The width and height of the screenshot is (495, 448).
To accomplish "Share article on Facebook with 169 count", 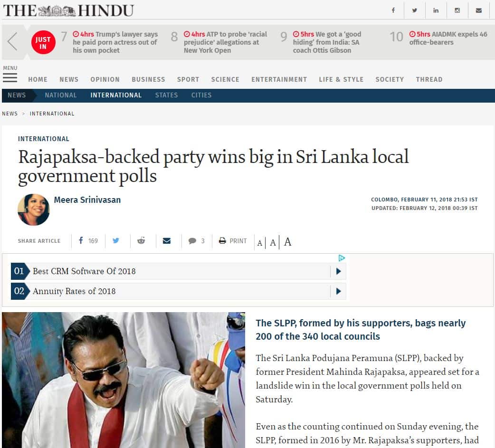I will click(88, 241).
